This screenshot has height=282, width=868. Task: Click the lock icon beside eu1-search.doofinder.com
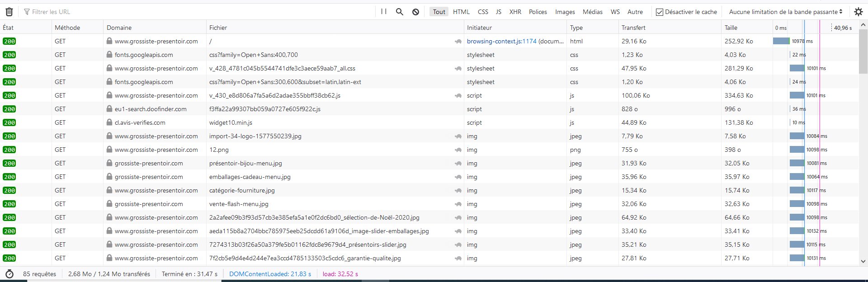pyautogui.click(x=109, y=109)
